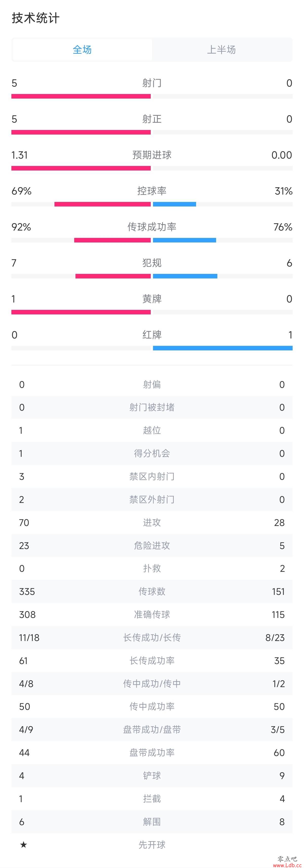Click the pink 控球率 possession bar
The width and height of the screenshot is (304, 868).
tap(102, 204)
